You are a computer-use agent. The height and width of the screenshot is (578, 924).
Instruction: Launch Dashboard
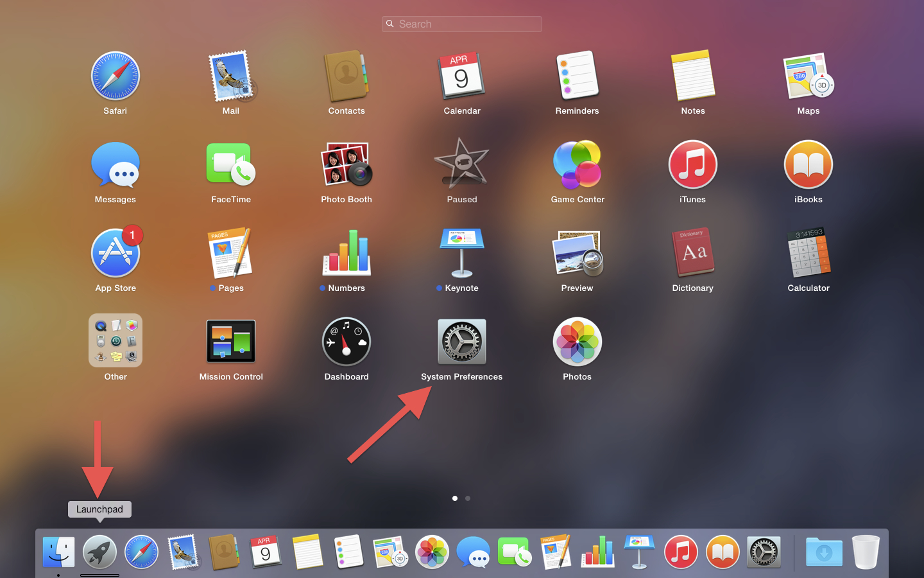click(346, 342)
